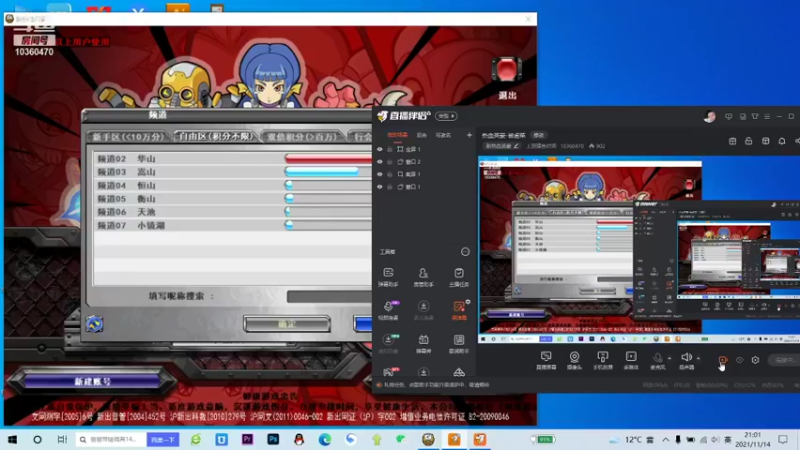
Task: Click the bell notification icon
Action: click(782, 141)
